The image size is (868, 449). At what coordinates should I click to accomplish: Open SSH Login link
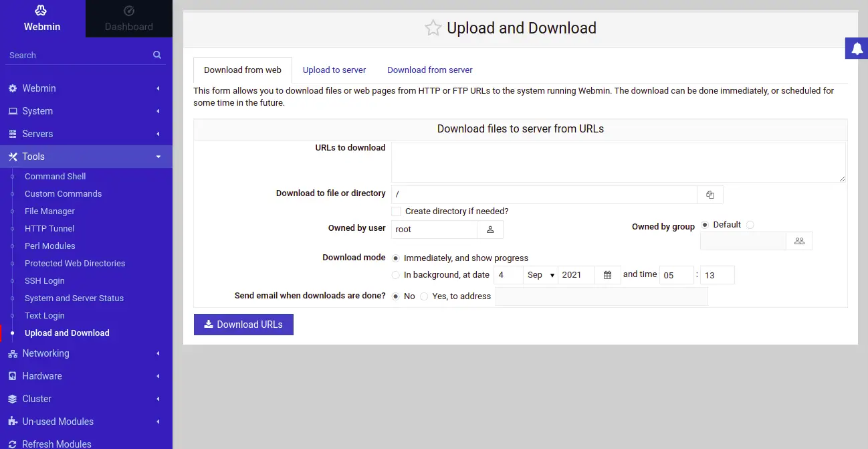44,280
